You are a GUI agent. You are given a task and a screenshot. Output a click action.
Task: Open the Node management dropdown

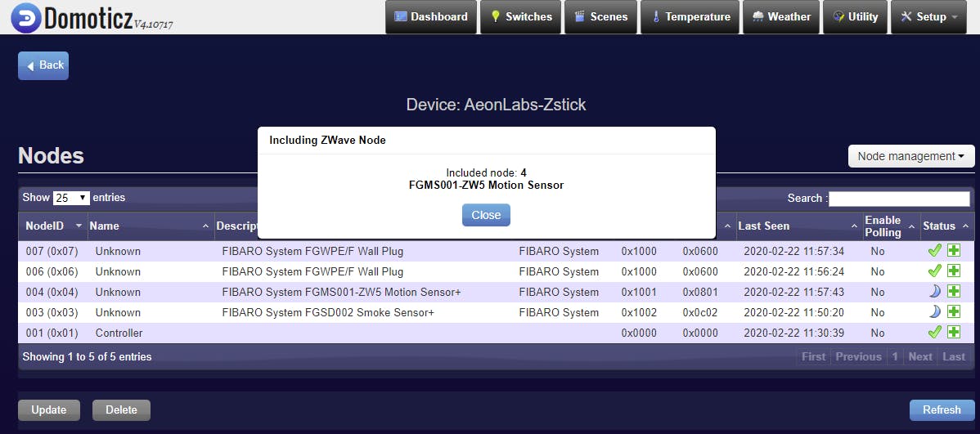coord(910,156)
